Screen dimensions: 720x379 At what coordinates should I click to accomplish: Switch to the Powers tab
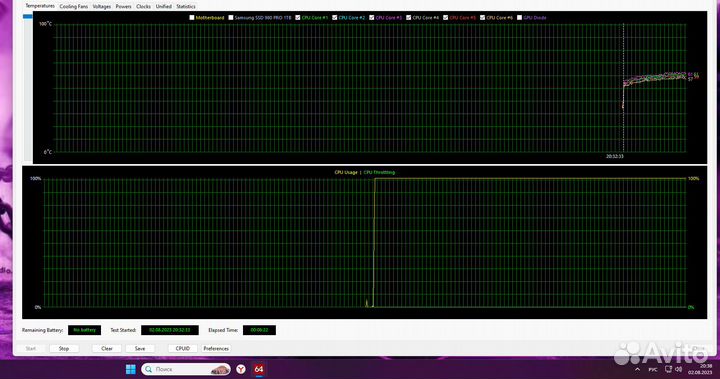click(123, 6)
